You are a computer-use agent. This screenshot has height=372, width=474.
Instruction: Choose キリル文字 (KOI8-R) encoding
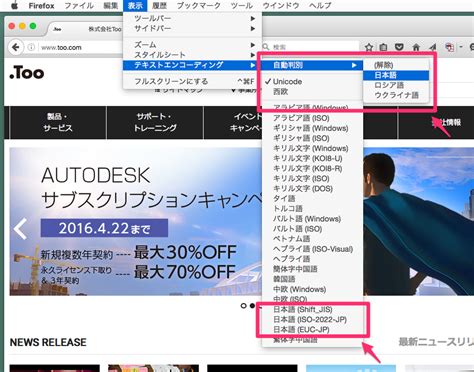[312, 169]
